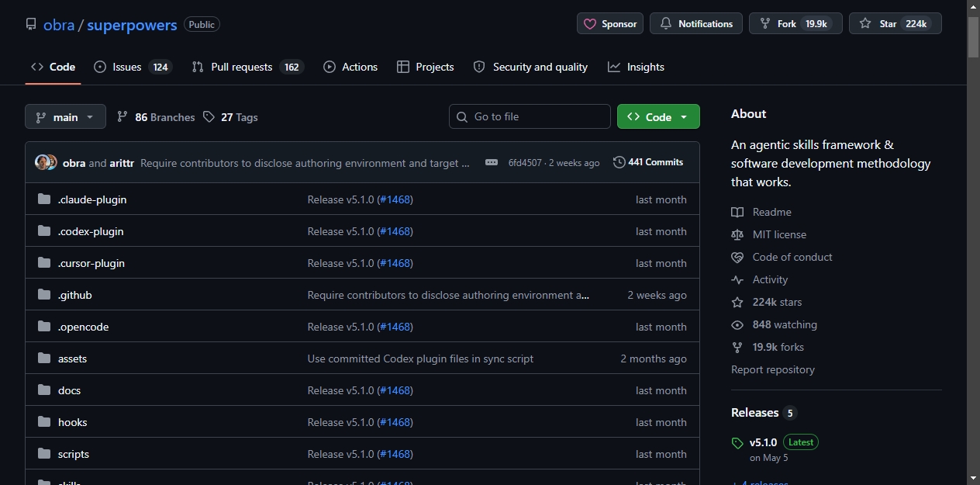Click the book icon beside Readme
Screen dimensions: 980x485
point(737,212)
